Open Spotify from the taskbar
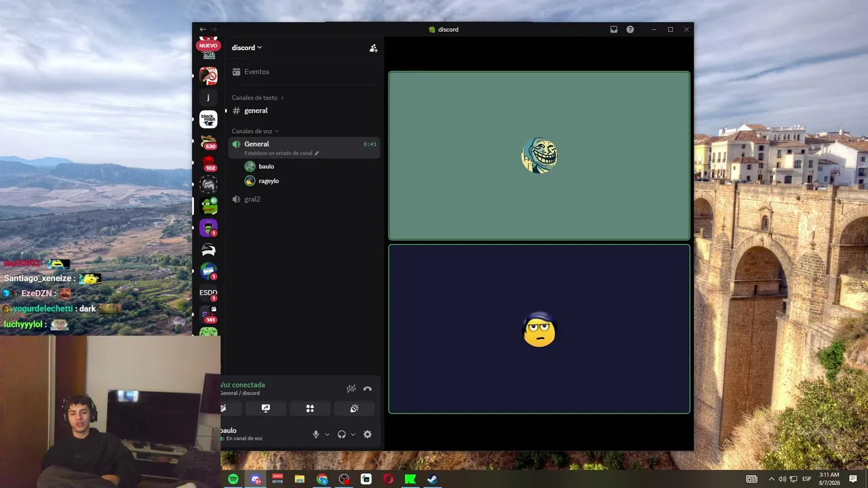 (233, 479)
